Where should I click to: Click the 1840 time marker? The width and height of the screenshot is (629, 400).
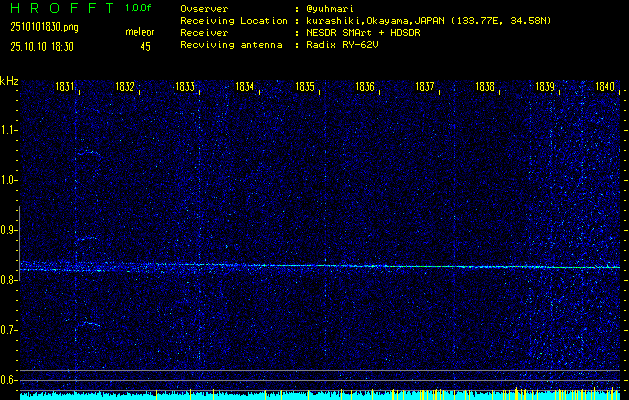(604, 87)
